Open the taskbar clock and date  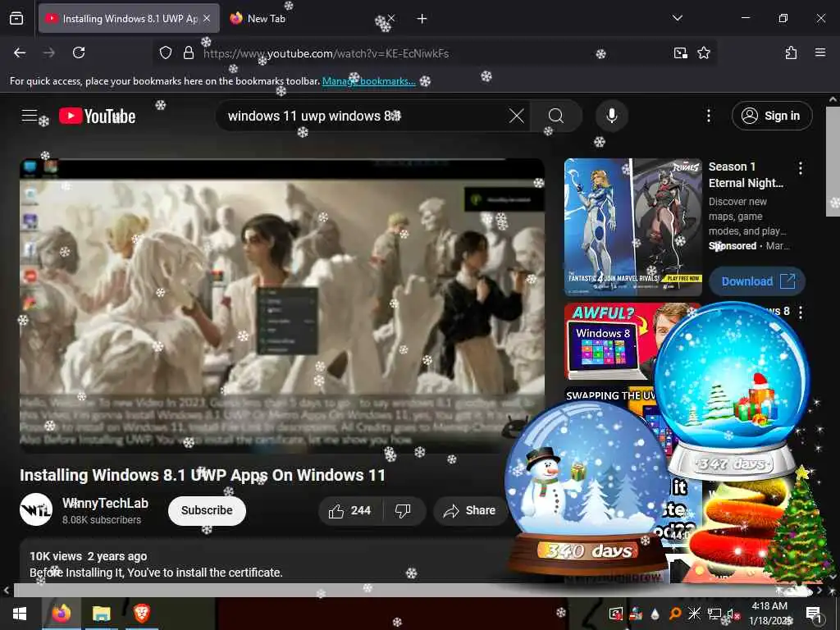[769, 614]
